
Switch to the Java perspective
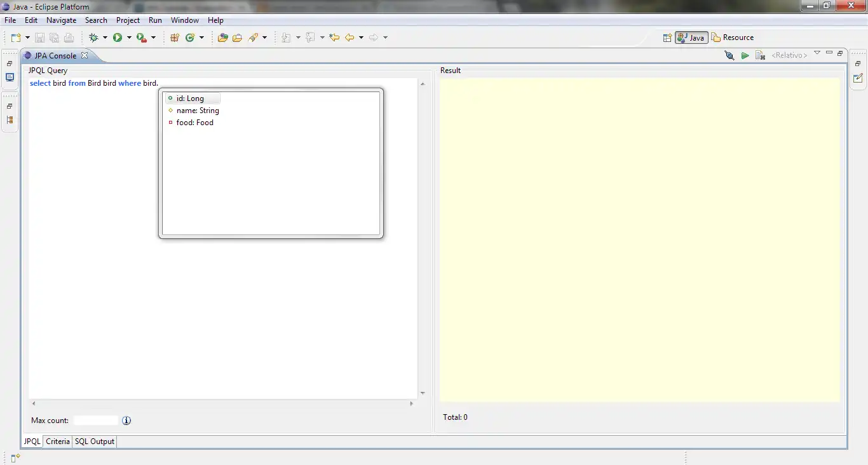691,37
